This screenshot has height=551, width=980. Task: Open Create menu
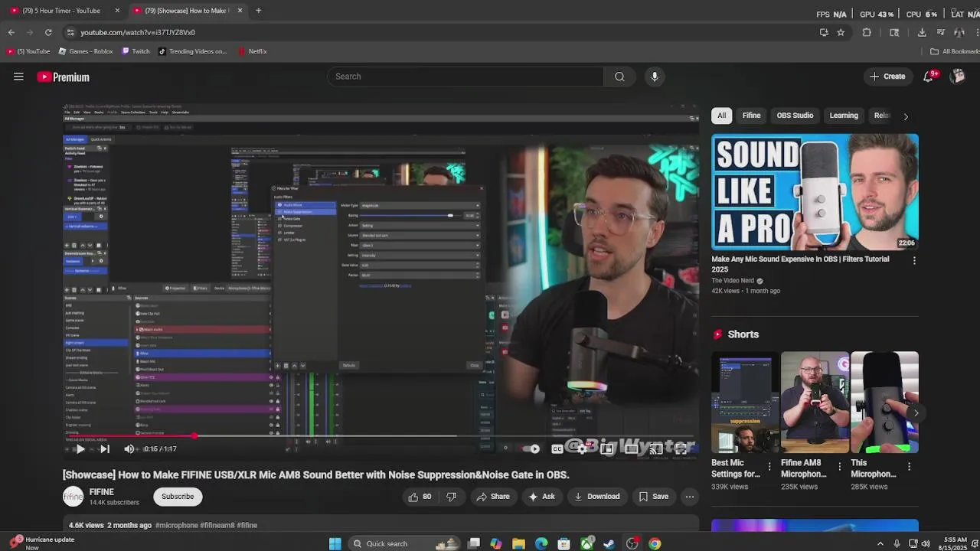[x=888, y=77]
